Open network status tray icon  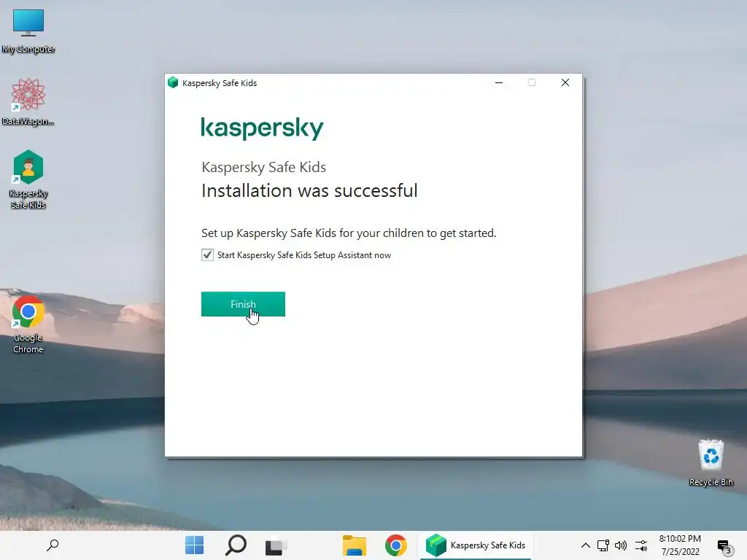tap(603, 545)
